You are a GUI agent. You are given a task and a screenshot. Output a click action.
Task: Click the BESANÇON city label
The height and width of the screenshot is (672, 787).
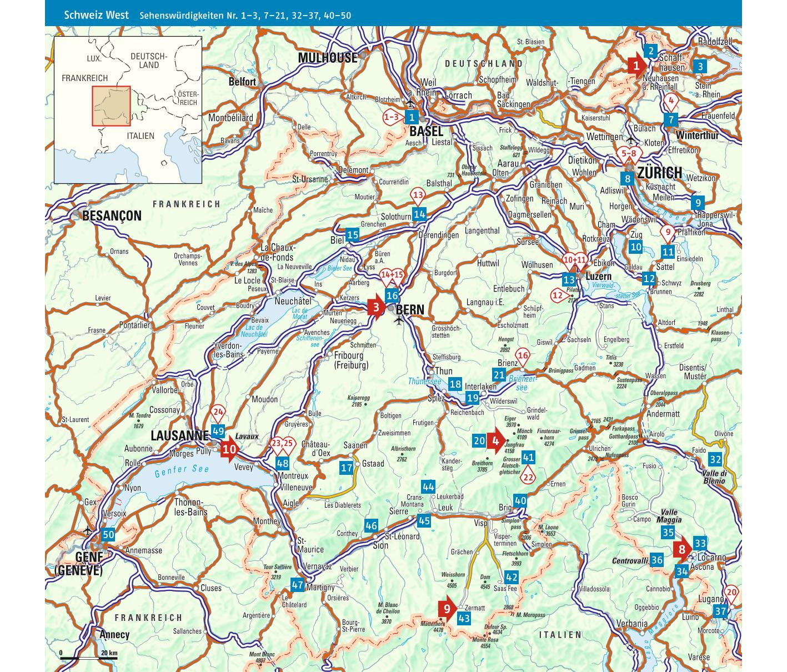coord(112,216)
